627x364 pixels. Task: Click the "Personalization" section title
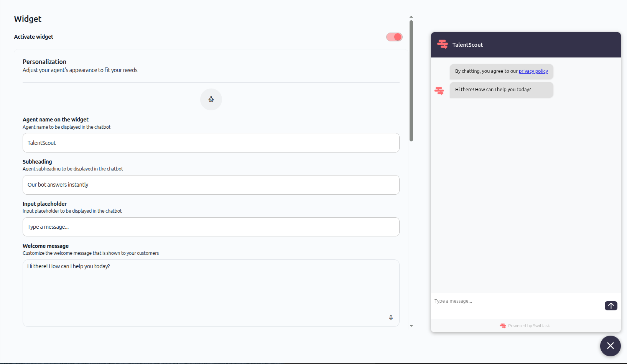click(x=44, y=62)
